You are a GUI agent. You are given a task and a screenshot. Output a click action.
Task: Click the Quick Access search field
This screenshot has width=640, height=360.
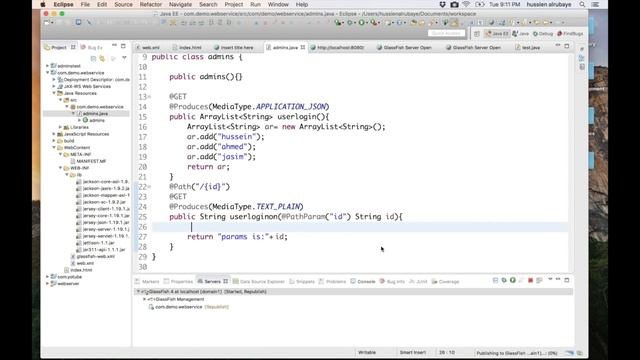click(x=447, y=33)
